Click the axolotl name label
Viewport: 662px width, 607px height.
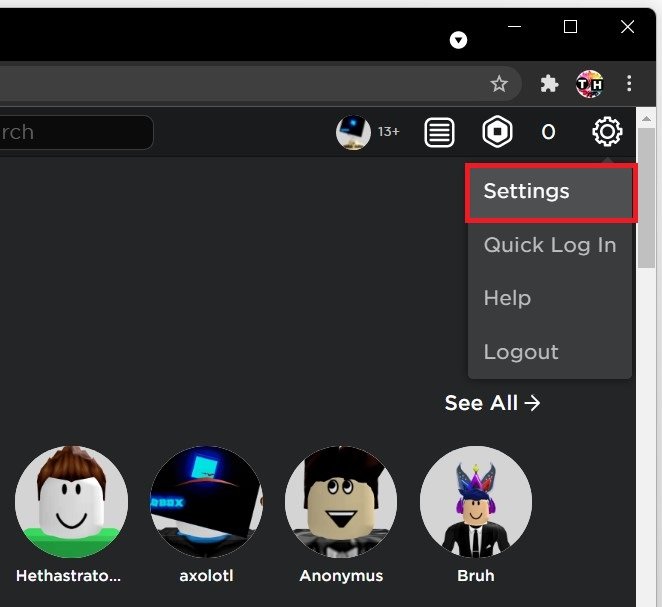pyautogui.click(x=206, y=576)
